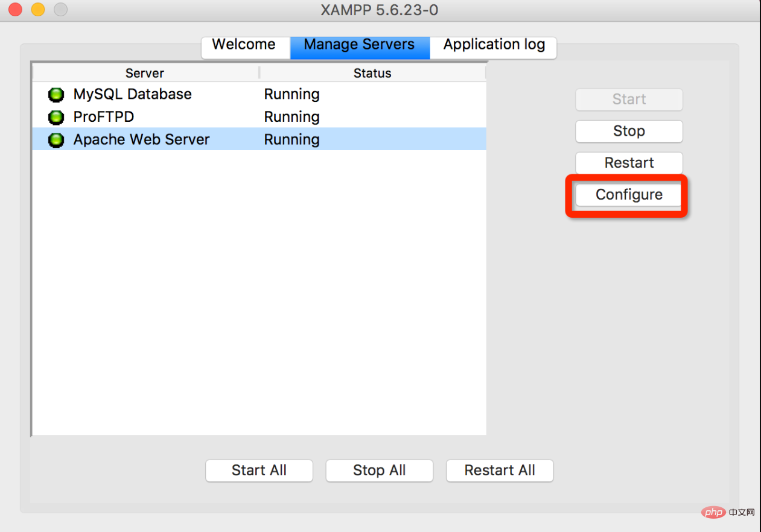Click the Stop button

pyautogui.click(x=629, y=131)
